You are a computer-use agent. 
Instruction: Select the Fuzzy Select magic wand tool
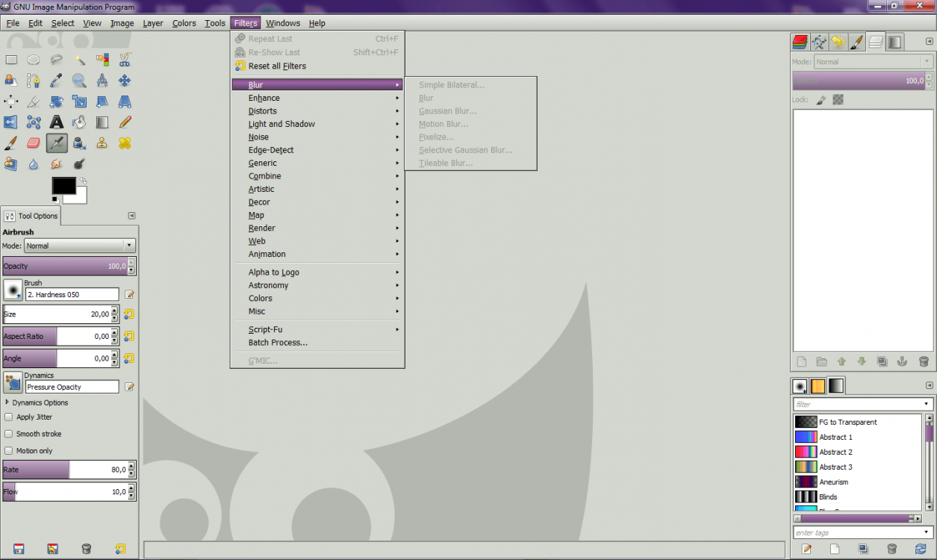point(79,60)
